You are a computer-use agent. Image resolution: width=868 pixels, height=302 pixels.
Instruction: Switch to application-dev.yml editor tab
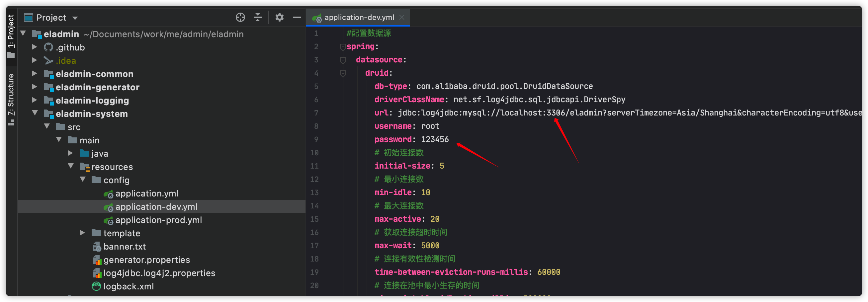tap(359, 18)
